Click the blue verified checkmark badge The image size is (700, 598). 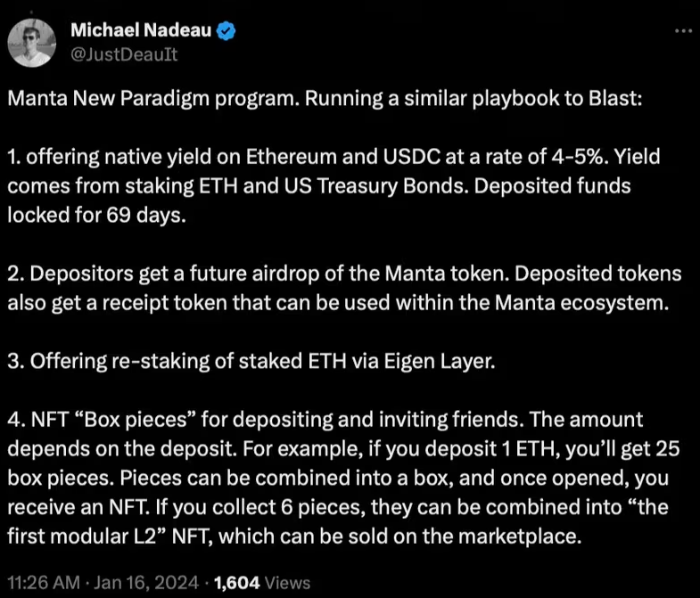coord(226,31)
